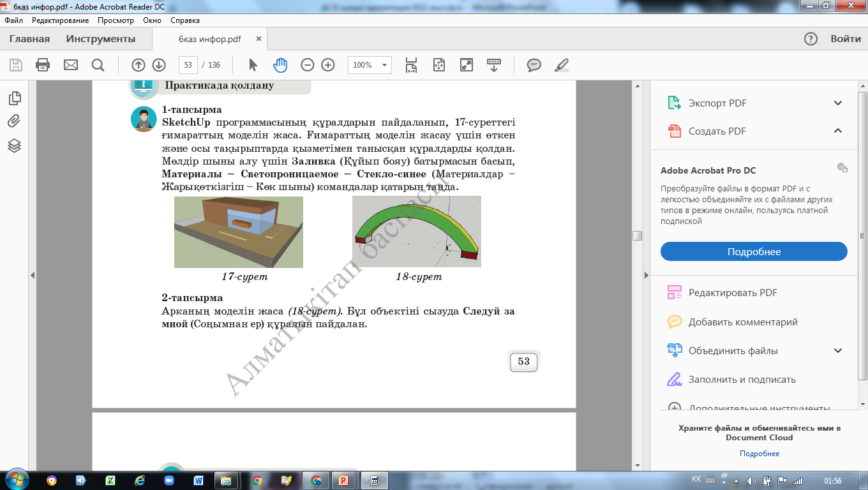Open the Файл menu

point(13,20)
